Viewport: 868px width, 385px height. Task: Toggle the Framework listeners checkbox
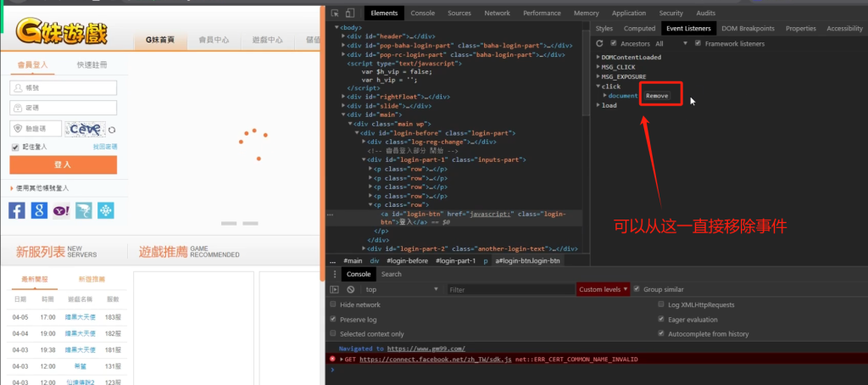698,43
